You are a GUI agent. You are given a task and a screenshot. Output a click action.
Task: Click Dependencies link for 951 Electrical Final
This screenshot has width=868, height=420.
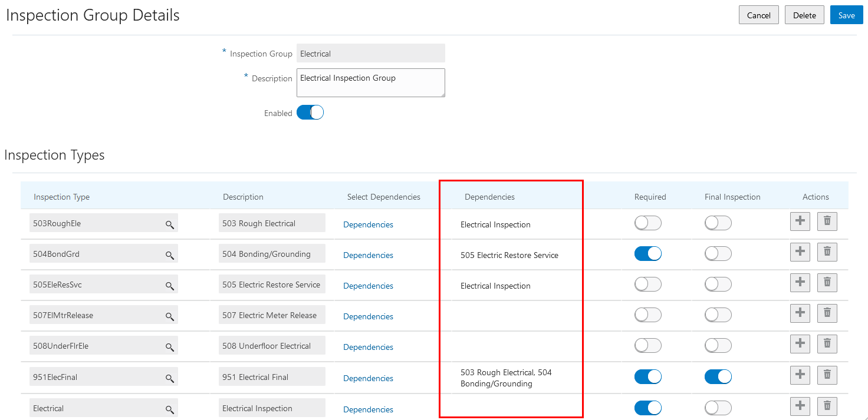click(368, 378)
